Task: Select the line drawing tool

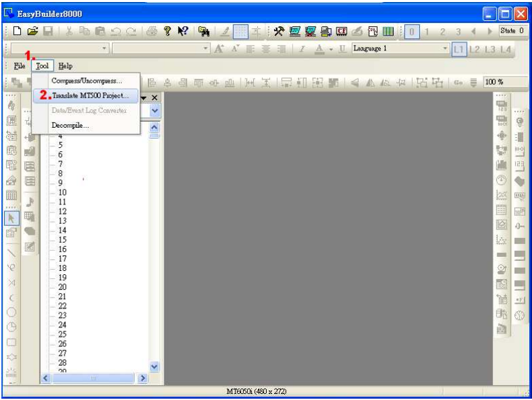Action: click(11, 253)
